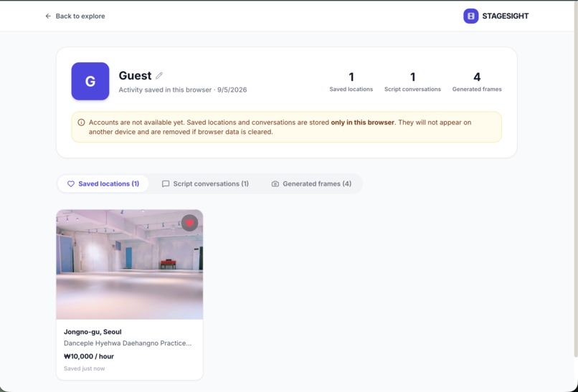Click Jongno-gu, Seoul card title

point(93,332)
